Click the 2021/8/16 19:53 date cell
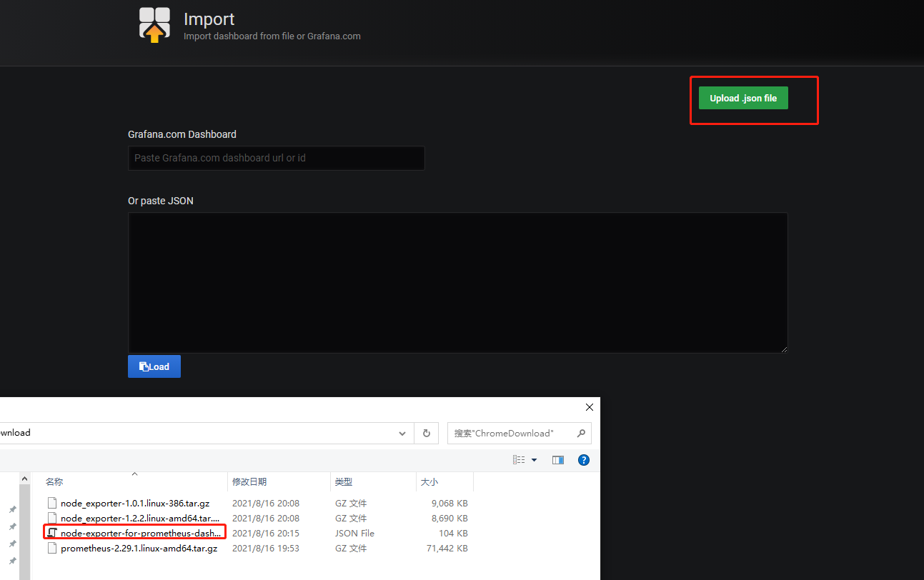Image resolution: width=924 pixels, height=580 pixels. coord(266,549)
